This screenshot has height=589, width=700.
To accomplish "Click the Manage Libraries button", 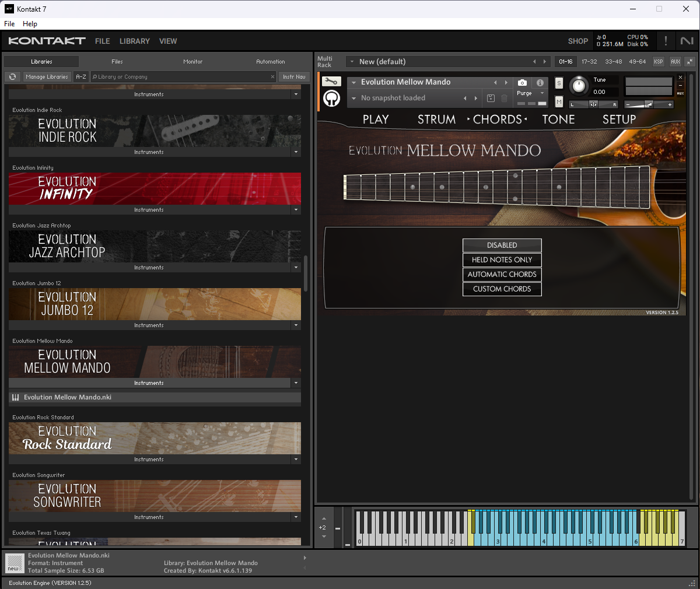I will coord(47,76).
